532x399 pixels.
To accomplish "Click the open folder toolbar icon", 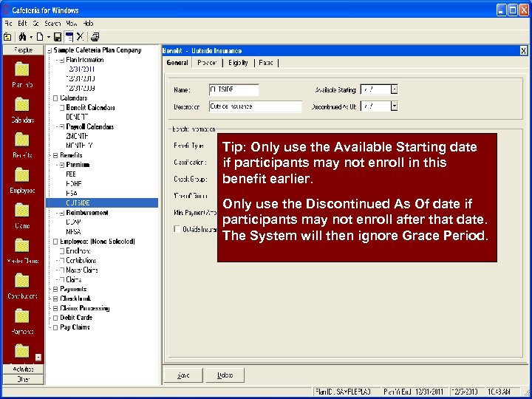I will pyautogui.click(x=7, y=37).
